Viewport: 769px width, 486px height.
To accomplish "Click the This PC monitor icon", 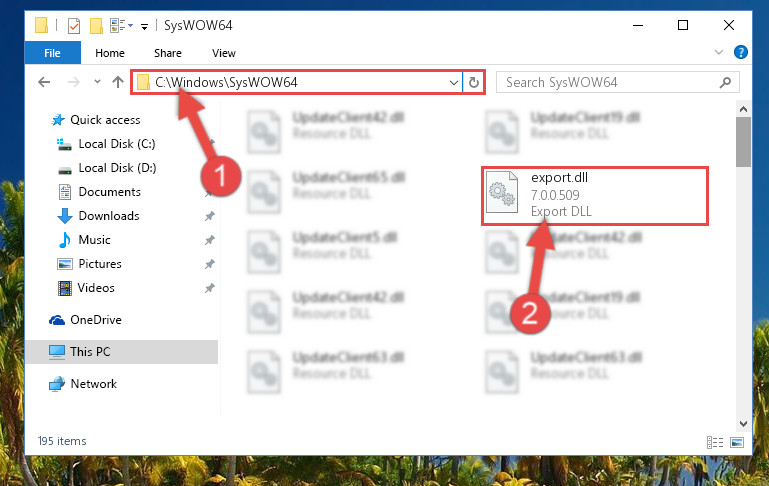I will click(57, 352).
